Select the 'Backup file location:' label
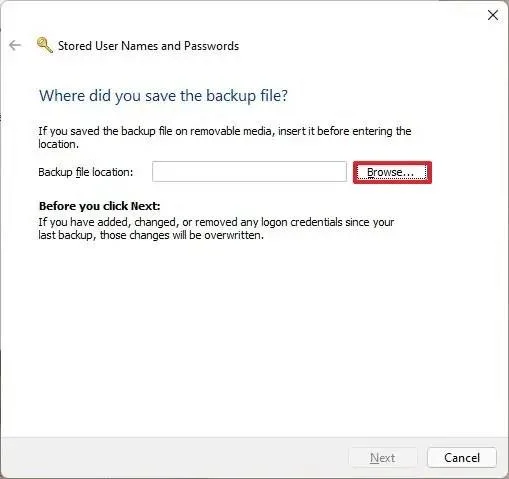The height and width of the screenshot is (479, 509). pyautogui.click(x=86, y=172)
